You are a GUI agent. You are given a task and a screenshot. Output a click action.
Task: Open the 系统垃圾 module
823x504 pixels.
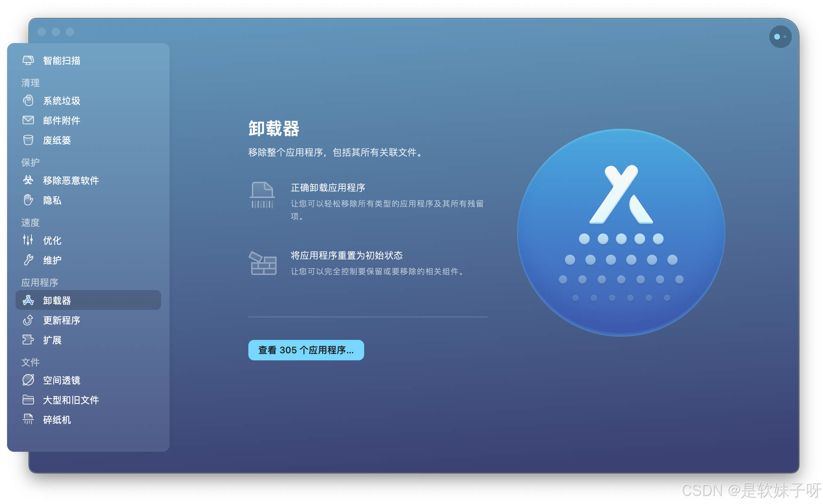click(88, 101)
